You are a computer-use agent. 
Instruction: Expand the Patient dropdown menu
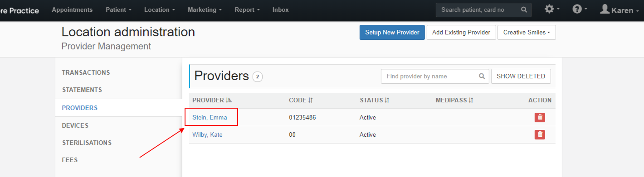[118, 10]
